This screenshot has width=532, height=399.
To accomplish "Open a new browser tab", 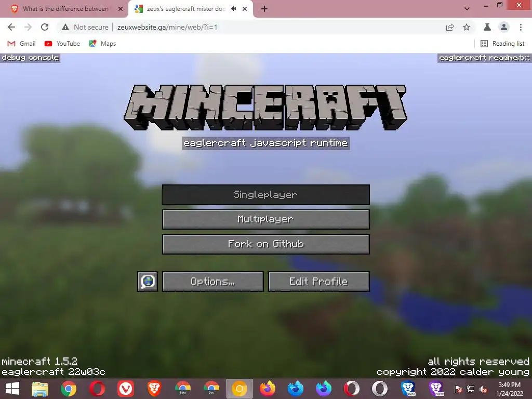I will (x=264, y=9).
